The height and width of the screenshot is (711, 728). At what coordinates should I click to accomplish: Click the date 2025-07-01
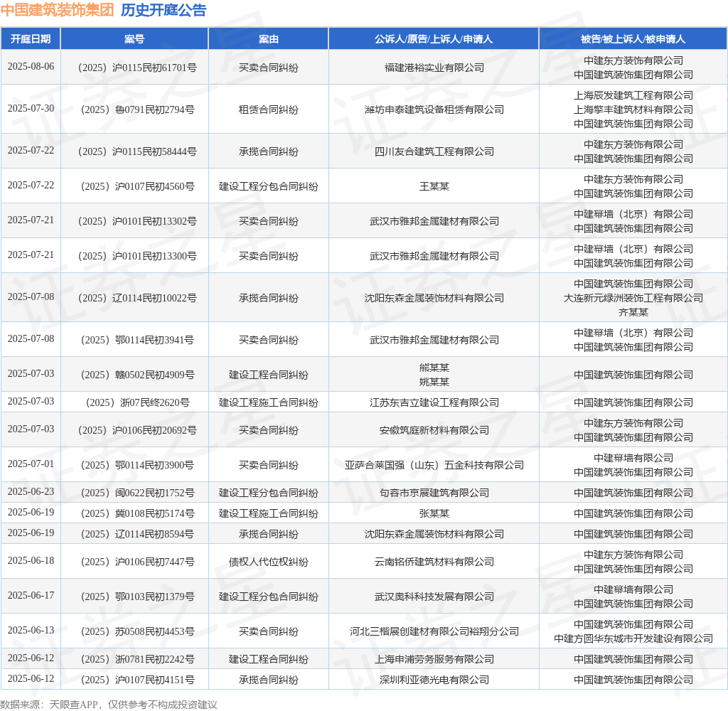[31, 464]
